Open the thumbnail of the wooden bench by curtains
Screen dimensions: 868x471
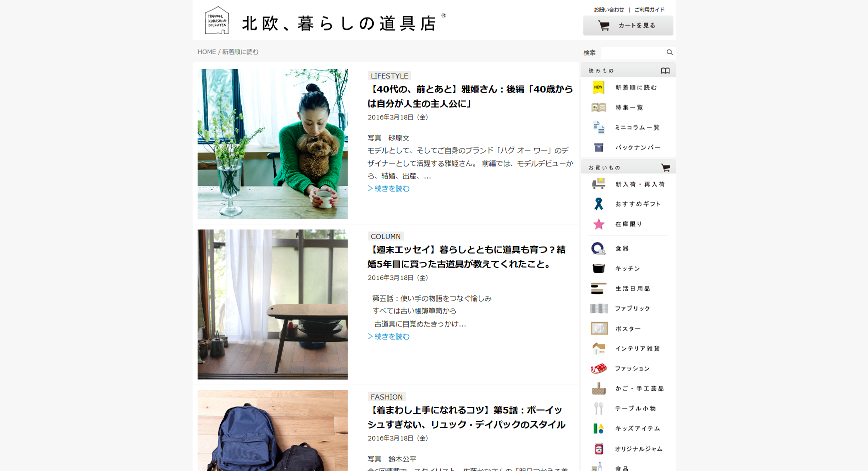[x=273, y=304]
